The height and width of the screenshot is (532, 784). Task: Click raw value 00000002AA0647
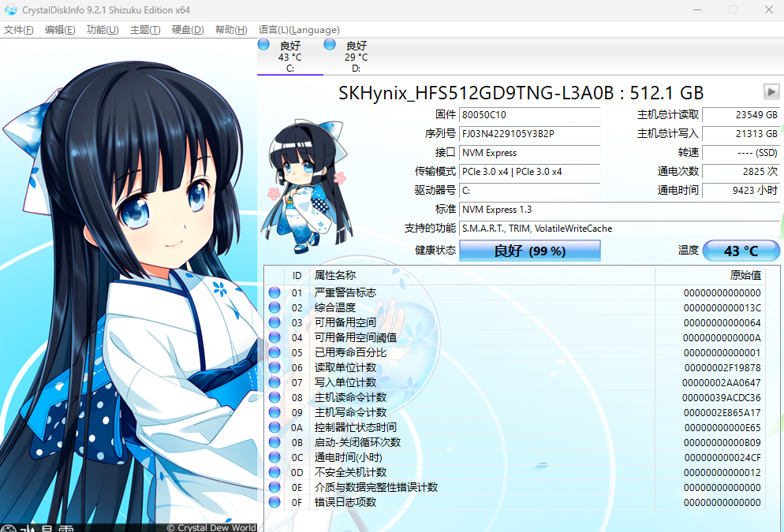click(722, 382)
